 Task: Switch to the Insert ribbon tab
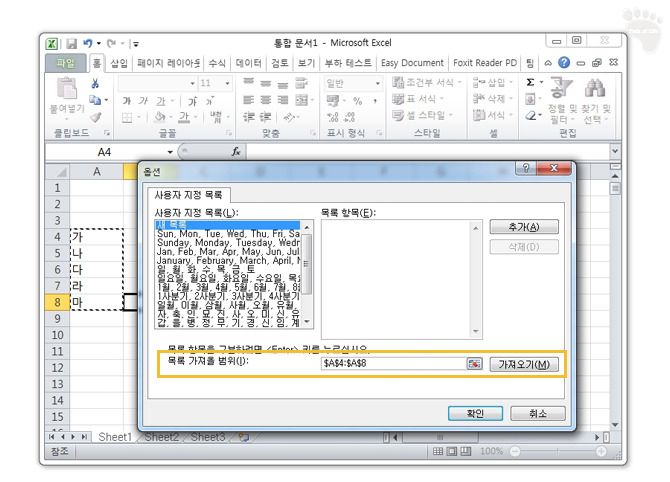click(x=119, y=63)
